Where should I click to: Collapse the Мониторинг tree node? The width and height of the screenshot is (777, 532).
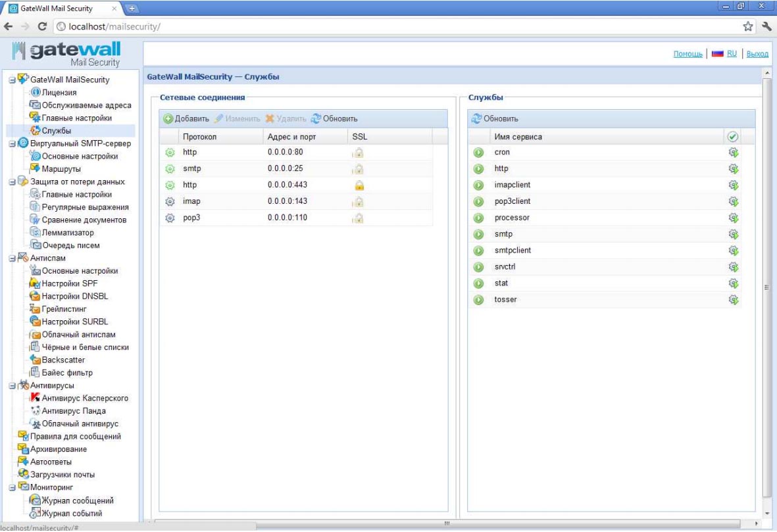click(13, 488)
